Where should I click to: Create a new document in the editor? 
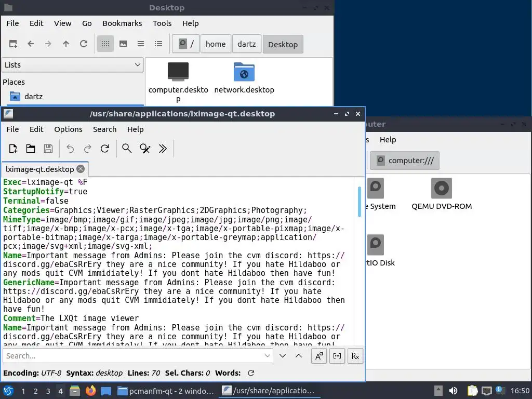coord(13,149)
